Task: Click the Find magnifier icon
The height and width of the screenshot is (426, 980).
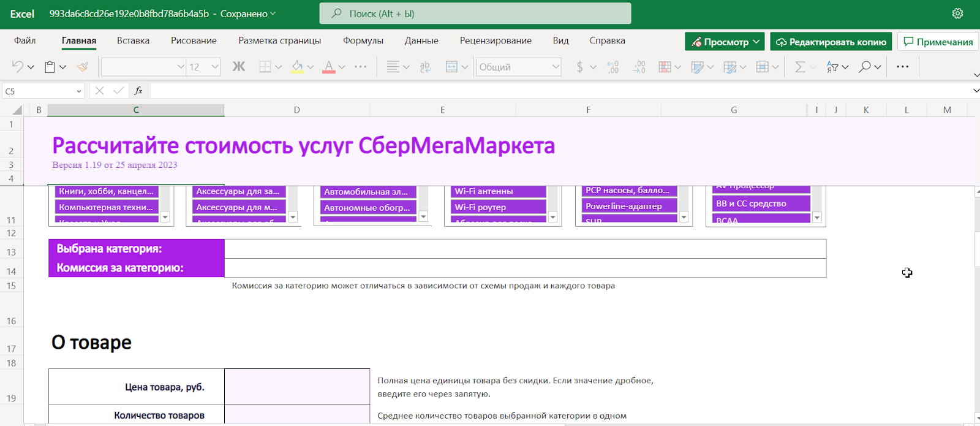Action: [x=864, y=67]
